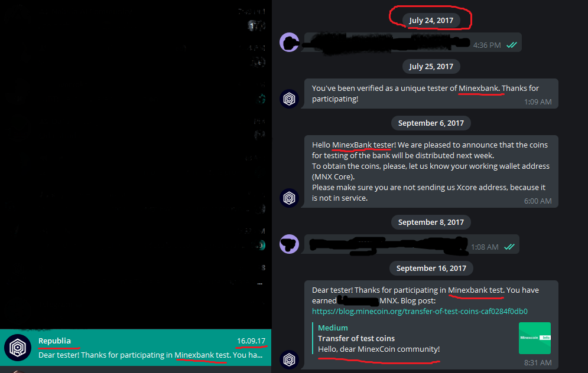Click the Republia avatar beside the 1:09 AM message
This screenshot has width=588, height=373.
(x=289, y=99)
